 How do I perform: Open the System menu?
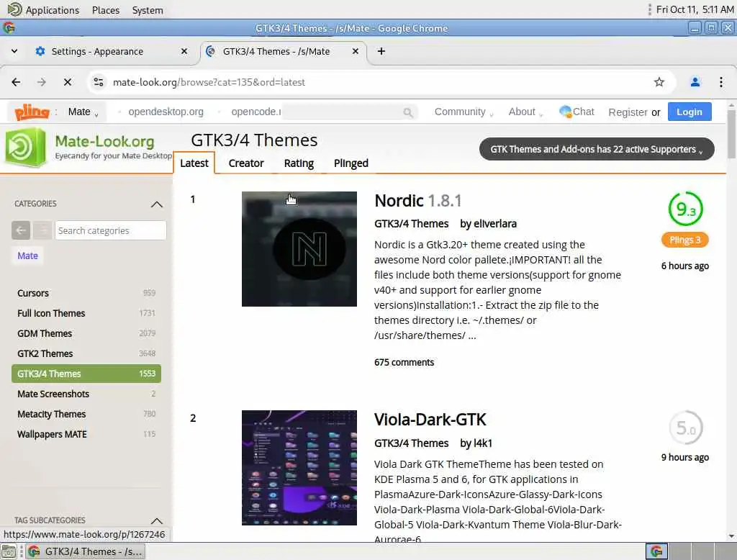pyautogui.click(x=148, y=10)
